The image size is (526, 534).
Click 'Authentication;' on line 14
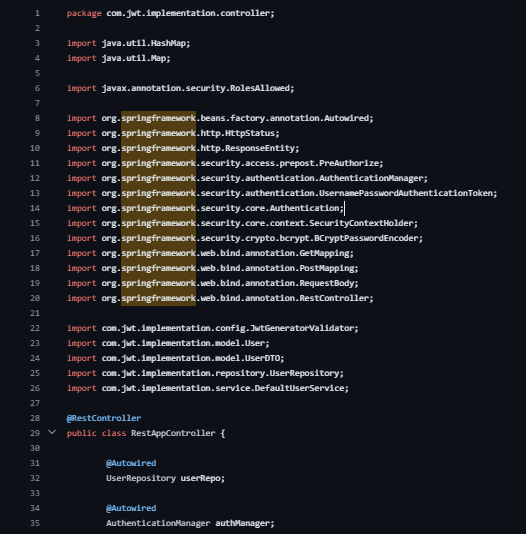tap(306, 208)
